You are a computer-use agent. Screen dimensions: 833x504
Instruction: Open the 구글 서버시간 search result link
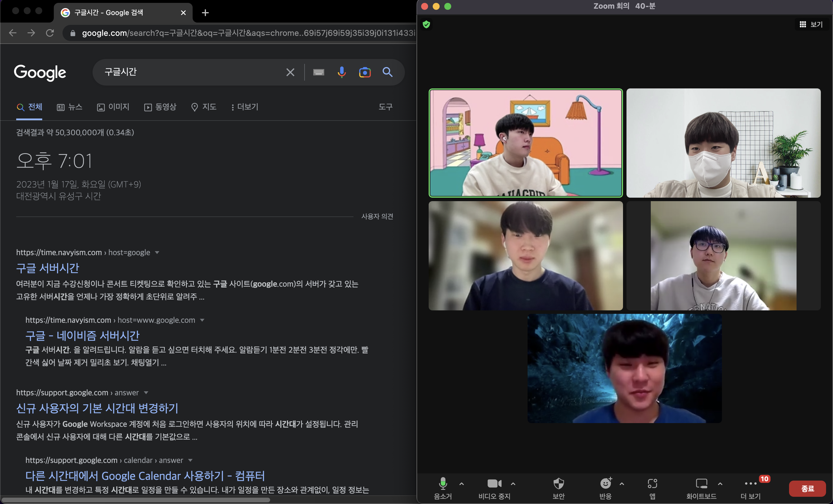[48, 268]
